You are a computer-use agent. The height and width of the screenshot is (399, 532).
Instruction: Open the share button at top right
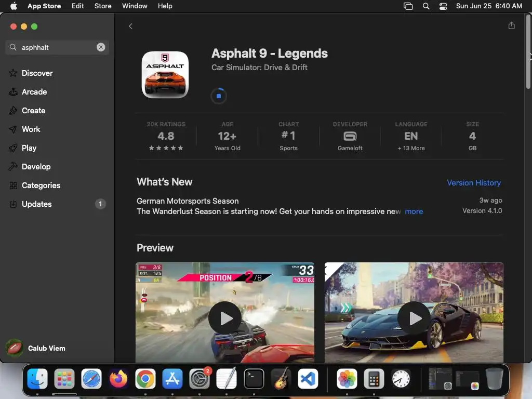[511, 25]
